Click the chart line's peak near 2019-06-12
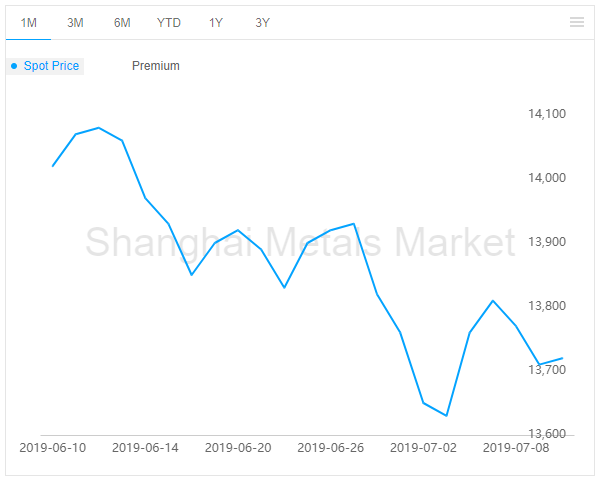 pos(99,128)
